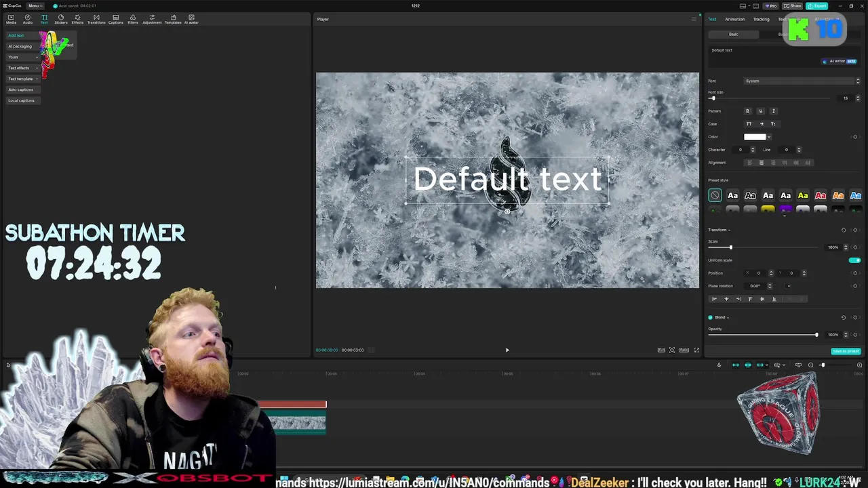
Task: Click the Opacity slider handle
Action: tap(816, 335)
